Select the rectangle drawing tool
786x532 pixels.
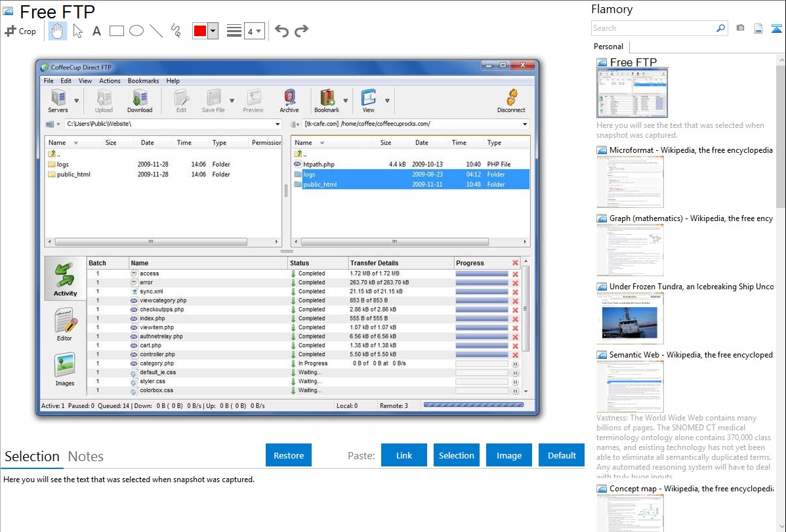(x=116, y=31)
